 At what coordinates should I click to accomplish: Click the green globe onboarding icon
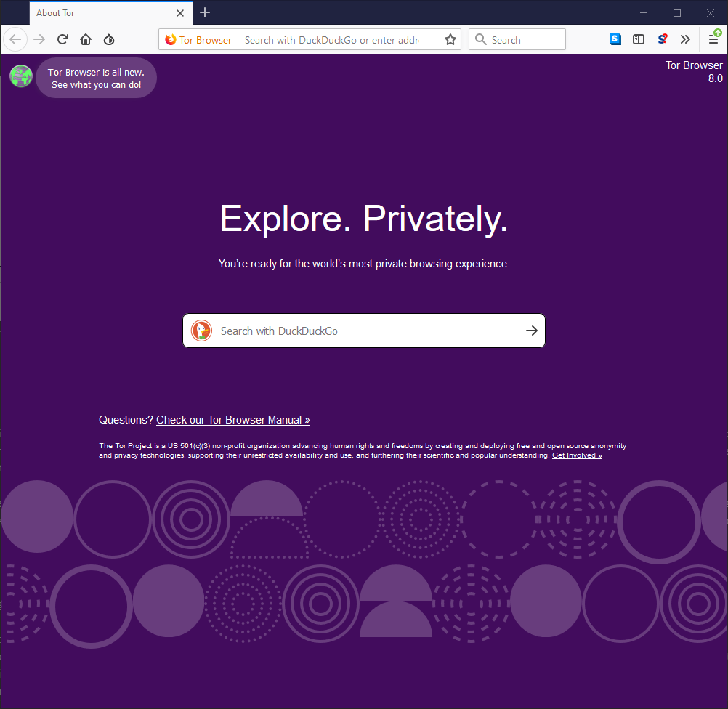(21, 76)
